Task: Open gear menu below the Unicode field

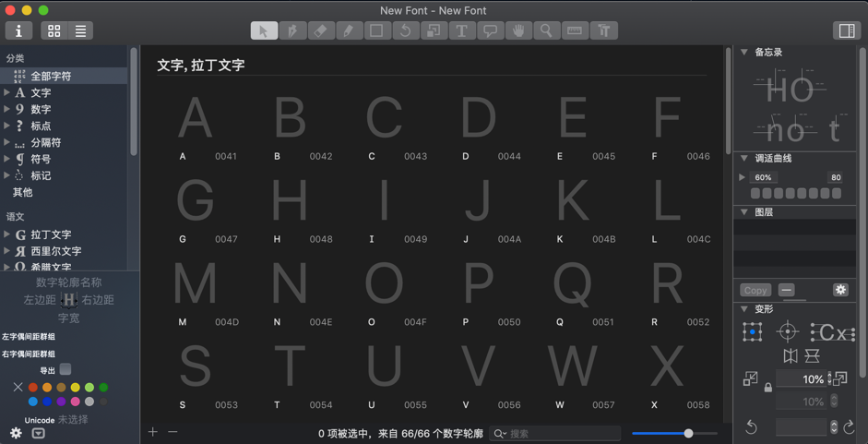Action: coord(16,433)
